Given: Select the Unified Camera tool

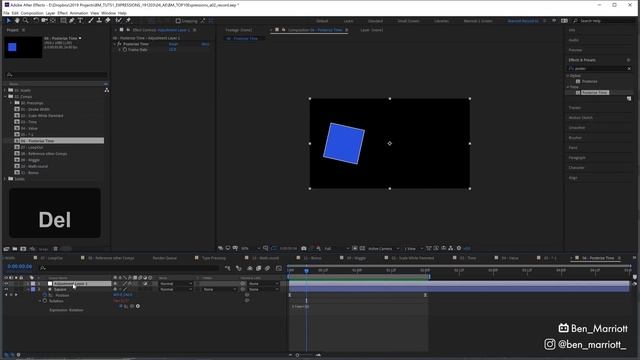Looking at the screenshot, I should tap(44, 20).
